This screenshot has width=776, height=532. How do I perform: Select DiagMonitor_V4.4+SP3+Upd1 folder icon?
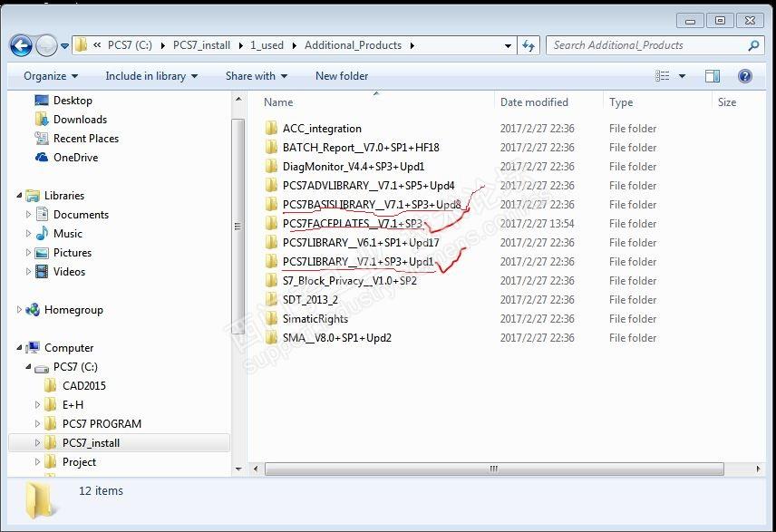tap(271, 167)
